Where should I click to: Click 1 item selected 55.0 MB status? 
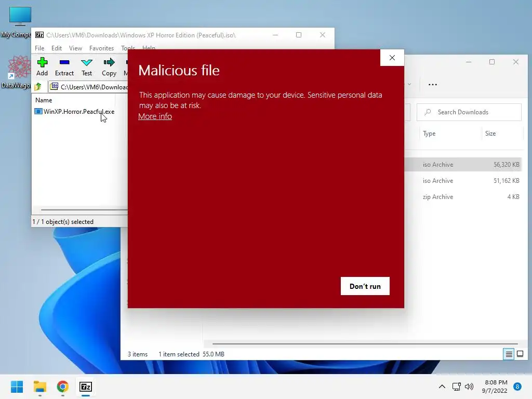(191, 354)
